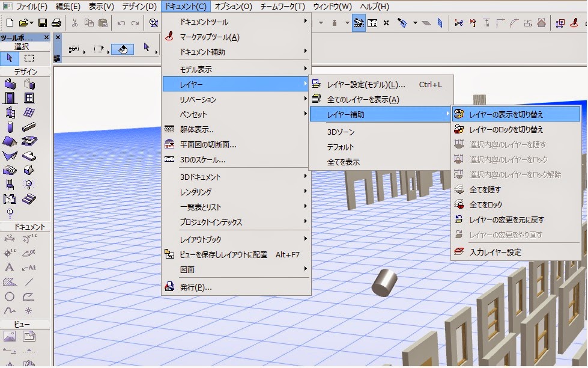Click the Undo arrow icon

(121, 23)
